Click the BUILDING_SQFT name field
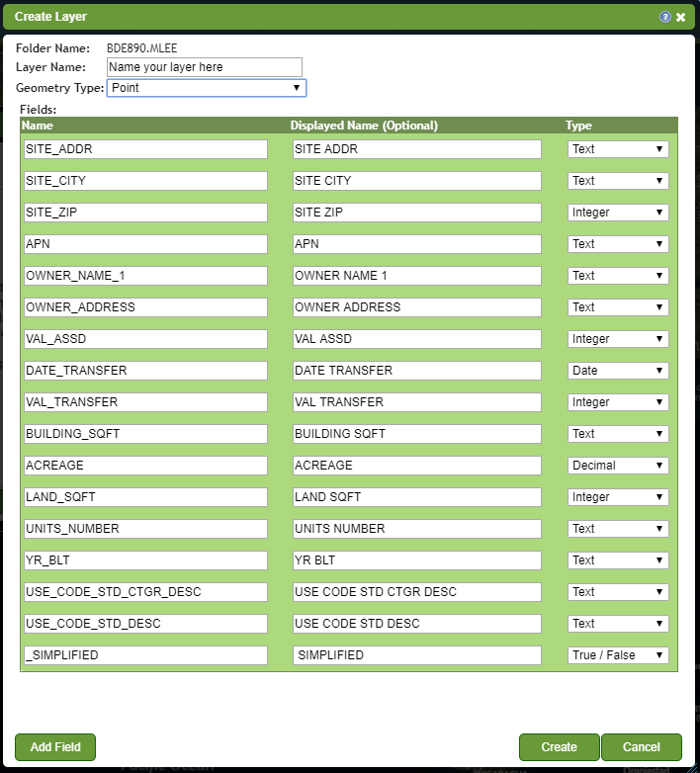The image size is (700, 773). coord(145,433)
